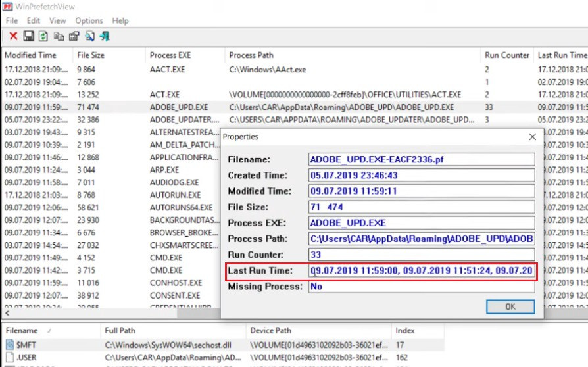Open the View menu
This screenshot has height=367, width=588.
[x=57, y=21]
